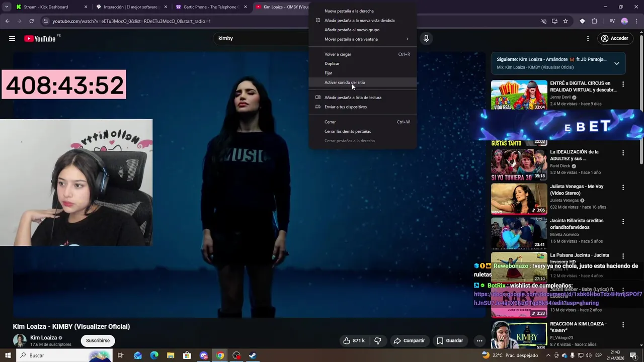This screenshot has width=644, height=362.
Task: Open the white diamond extension icon
Action: (582, 21)
